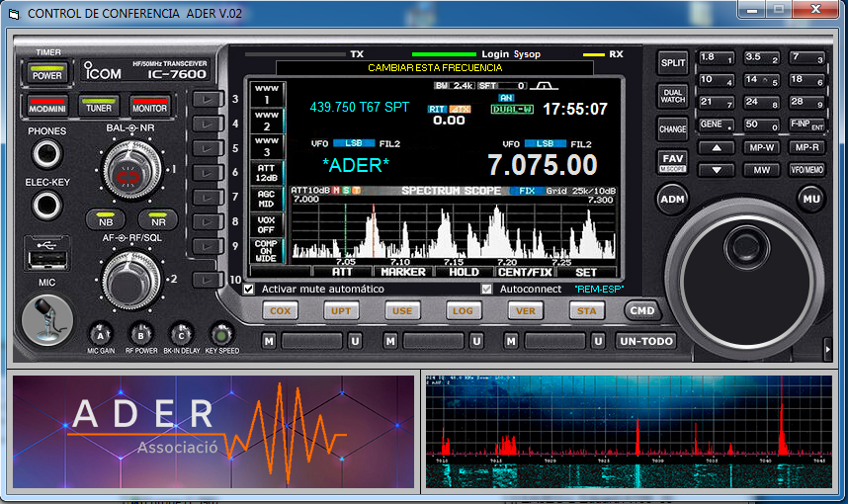Image resolution: width=848 pixels, height=504 pixels.
Task: Click the PHONES jack
Action: point(46,155)
